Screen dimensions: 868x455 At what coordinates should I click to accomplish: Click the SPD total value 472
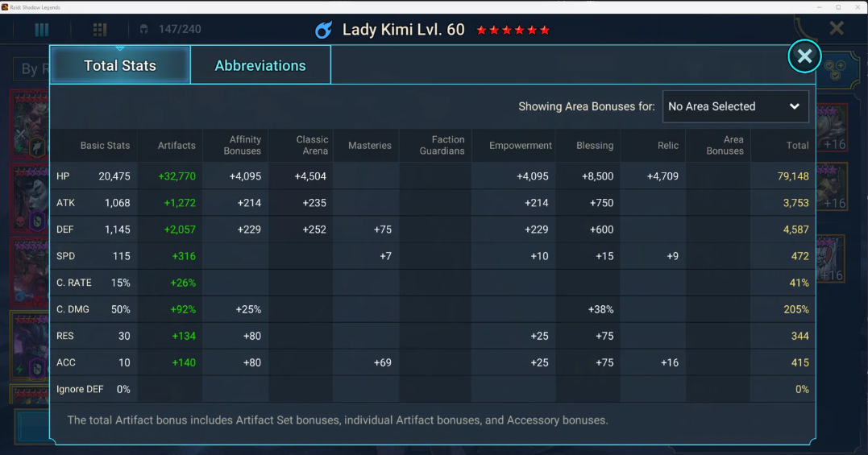(x=800, y=256)
